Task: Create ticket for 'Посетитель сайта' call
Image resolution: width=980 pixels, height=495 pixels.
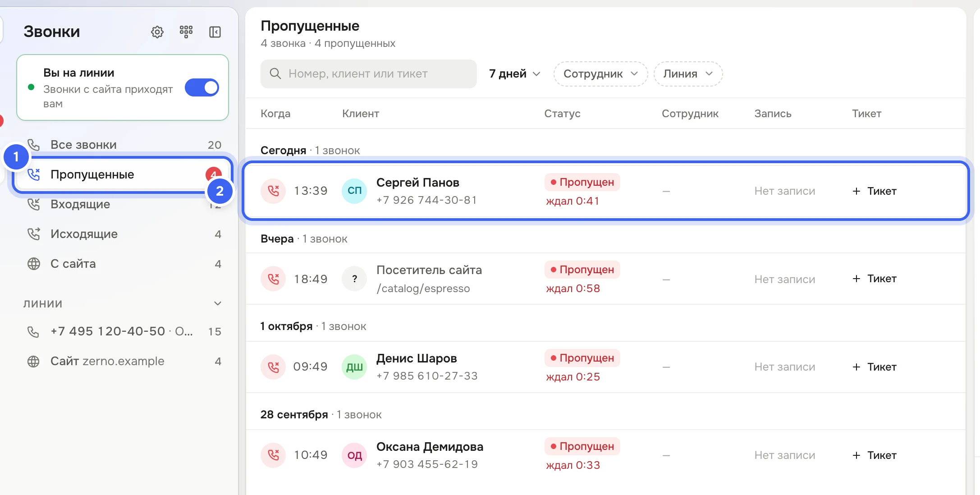Action: tap(875, 279)
